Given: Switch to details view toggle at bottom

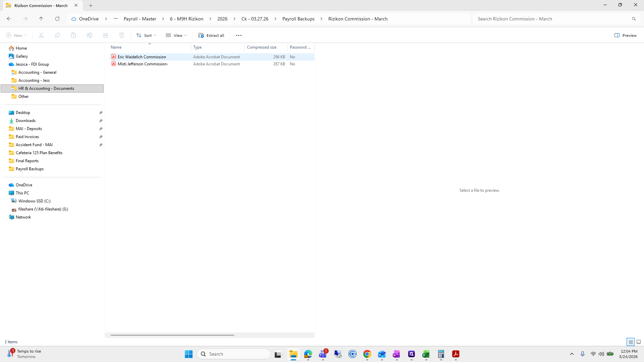Looking at the screenshot, I should [631, 342].
